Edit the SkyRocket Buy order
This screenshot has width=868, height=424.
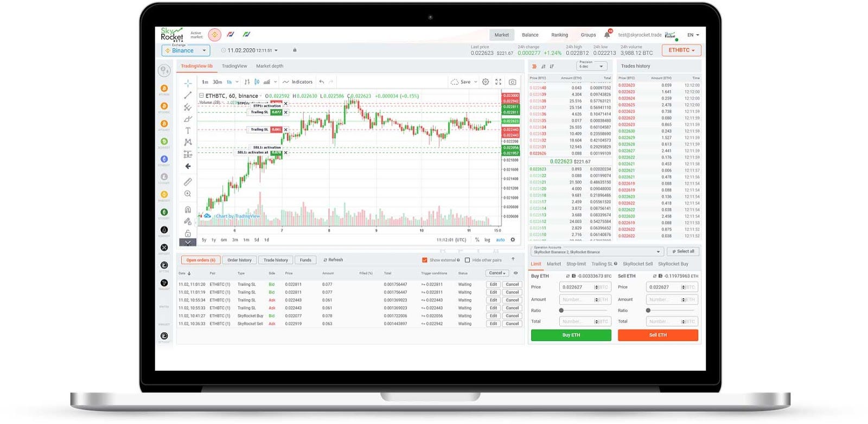[493, 316]
